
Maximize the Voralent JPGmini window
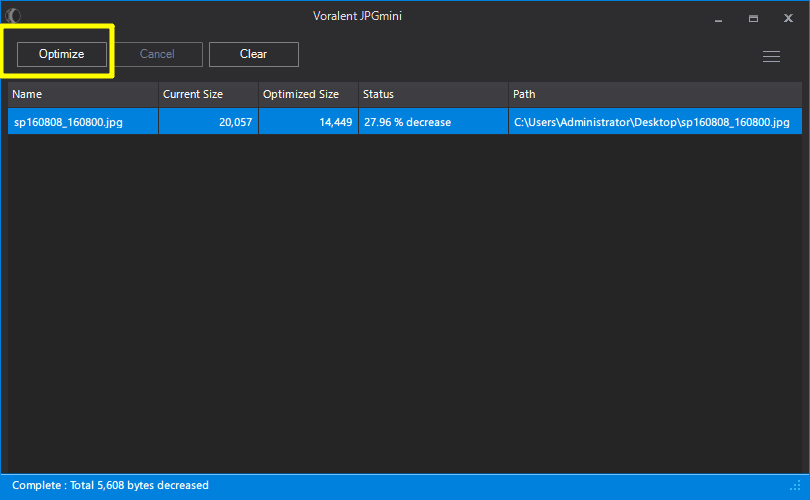753,18
